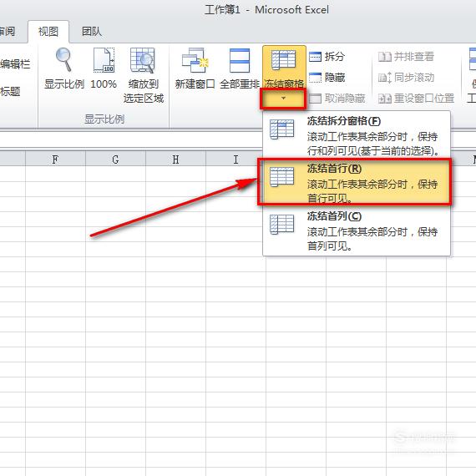Choose Freeze Panes (冻结拆分窗格) menu option
Viewport: 476px width, 476px height.
click(357, 135)
